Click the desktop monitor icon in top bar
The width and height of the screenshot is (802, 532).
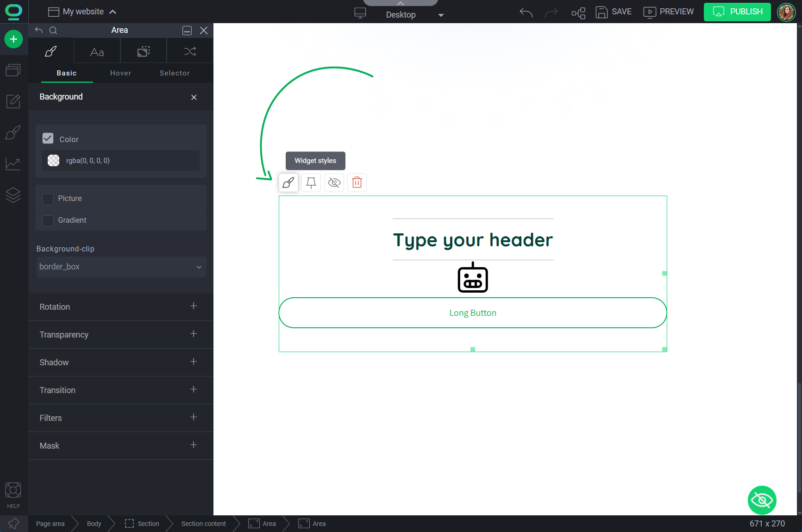(x=360, y=13)
